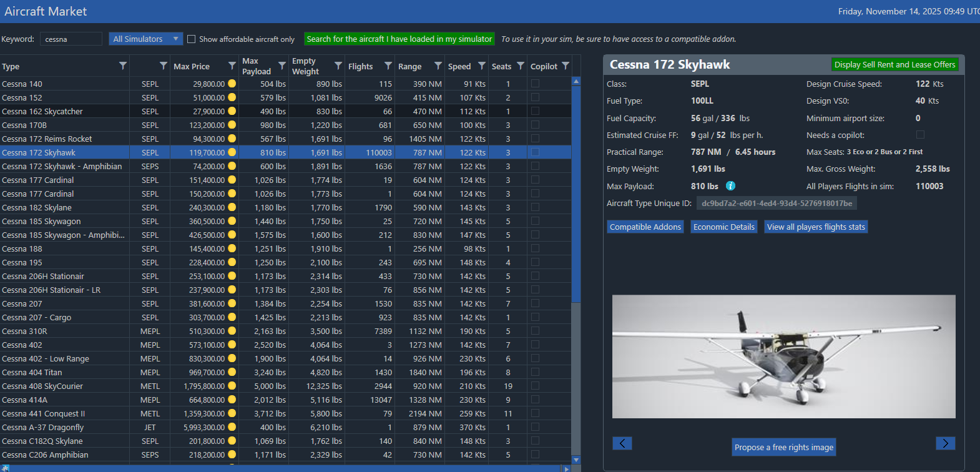Show the previous aircraft image arrow
This screenshot has width=980, height=472.
point(622,443)
